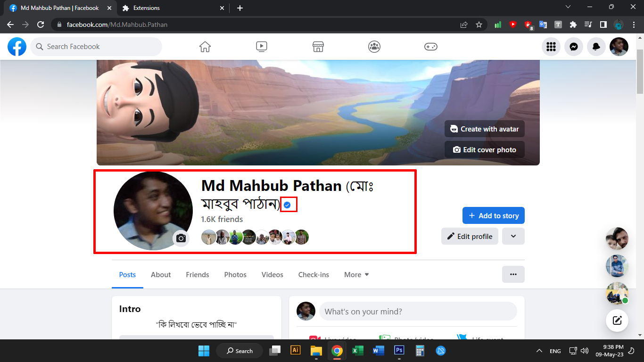The image size is (644, 362).
Task: Click Chrome's back arrow
Action: tap(10, 25)
